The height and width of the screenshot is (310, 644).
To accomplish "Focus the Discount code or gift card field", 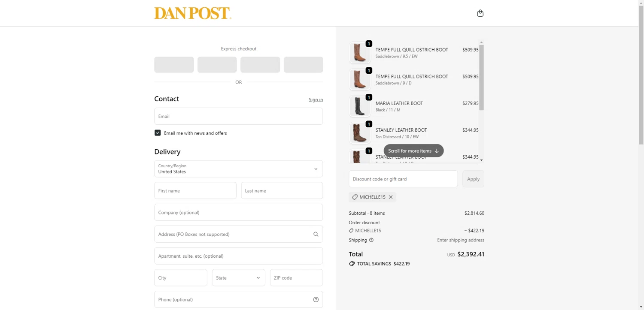I will 403,179.
